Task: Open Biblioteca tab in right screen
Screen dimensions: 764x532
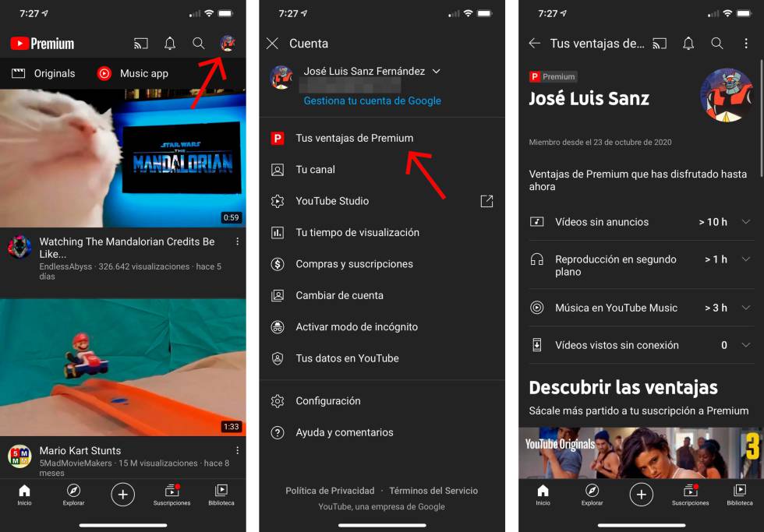Action: pyautogui.click(x=740, y=495)
